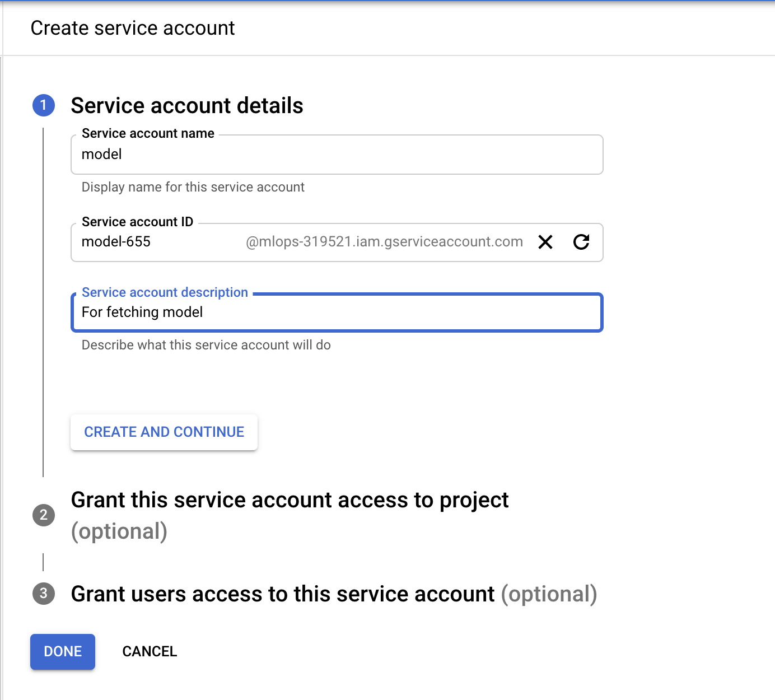Click 'Display name for this service account' hint
Screen dimensions: 775x700
(x=193, y=187)
